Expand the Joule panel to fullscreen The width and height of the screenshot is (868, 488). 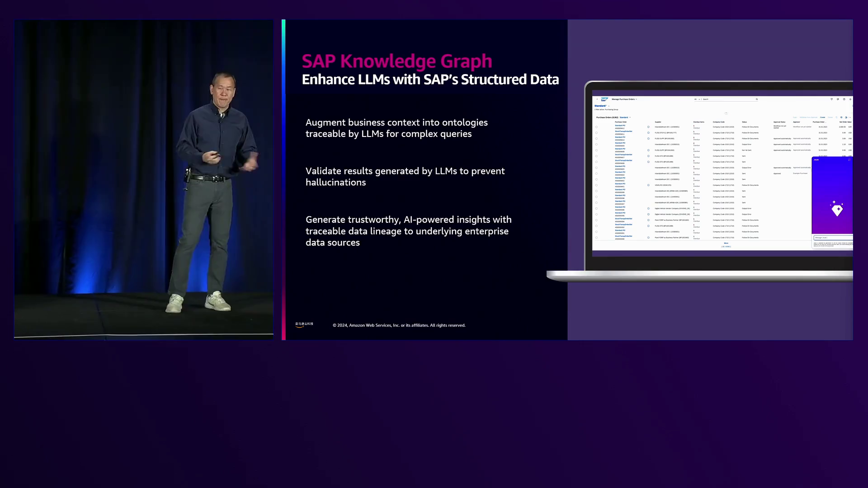(849, 160)
